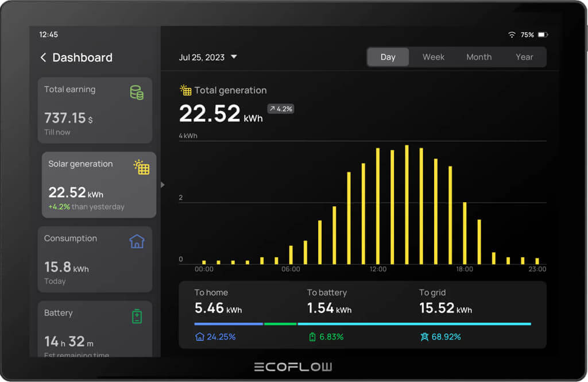Screen dimensions: 588x382
Task: Switch to the Year view tab
Action: pos(524,57)
